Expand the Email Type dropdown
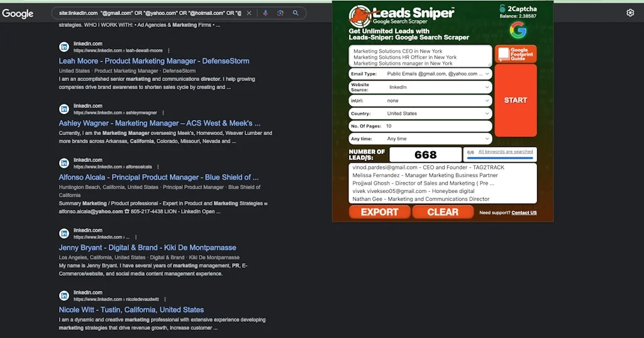Image resolution: width=644 pixels, height=338 pixels. pyautogui.click(x=420, y=74)
